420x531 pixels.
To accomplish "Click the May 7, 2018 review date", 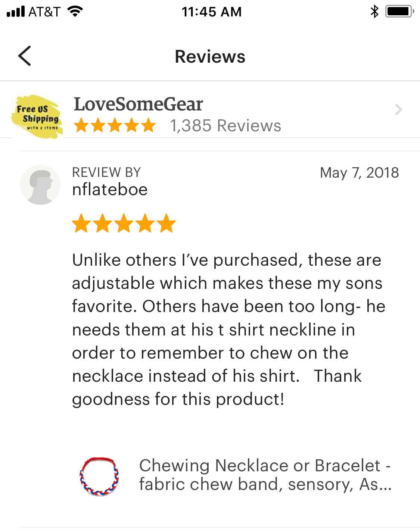I will pos(360,173).
